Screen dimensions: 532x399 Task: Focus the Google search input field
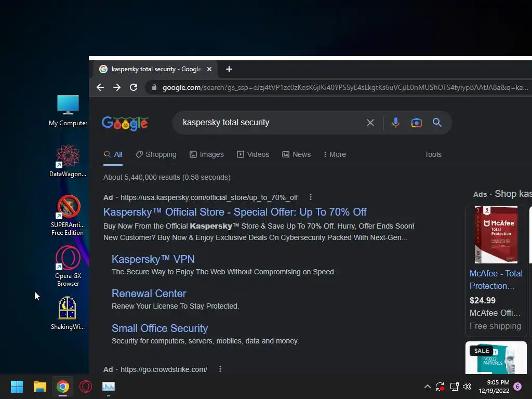pos(271,123)
